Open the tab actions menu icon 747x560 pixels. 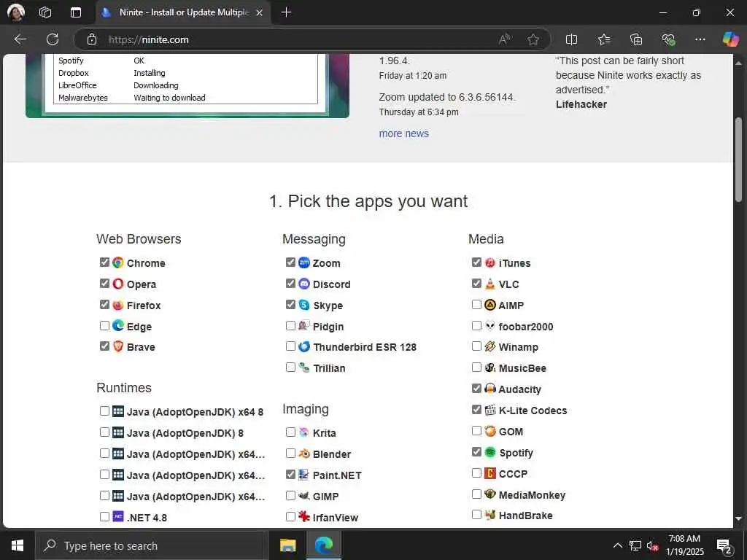76,12
